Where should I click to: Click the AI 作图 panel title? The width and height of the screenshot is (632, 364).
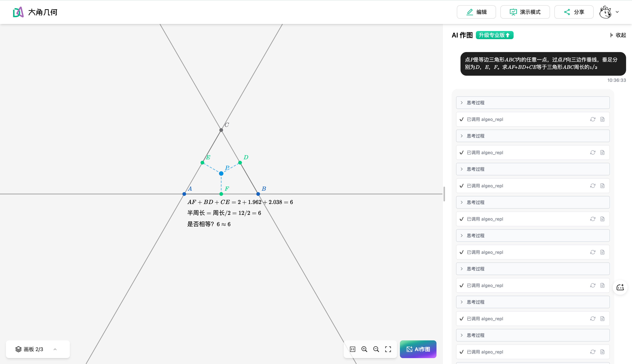[462, 35]
